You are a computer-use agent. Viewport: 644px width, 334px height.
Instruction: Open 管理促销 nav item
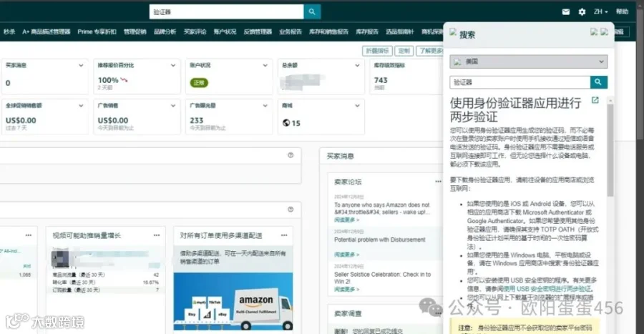[x=135, y=31]
